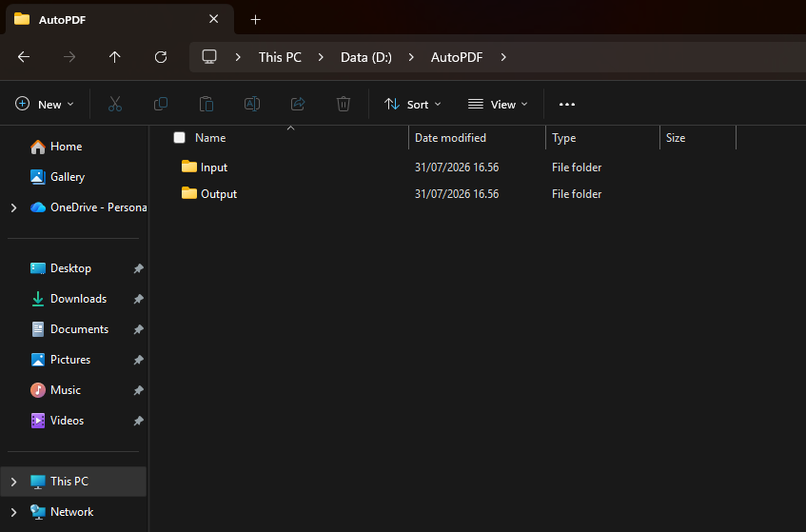Screen dimensions: 806x532
Task: Open Pictures quick access folder
Action: pyautogui.click(x=69, y=360)
